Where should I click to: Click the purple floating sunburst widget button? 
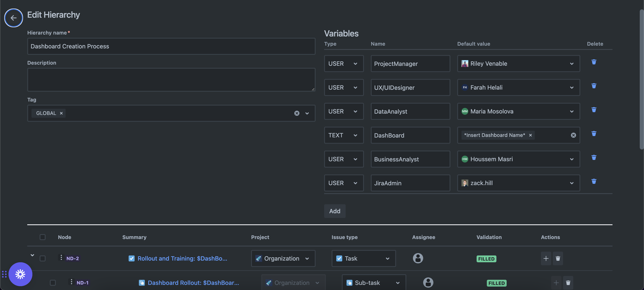click(x=20, y=274)
